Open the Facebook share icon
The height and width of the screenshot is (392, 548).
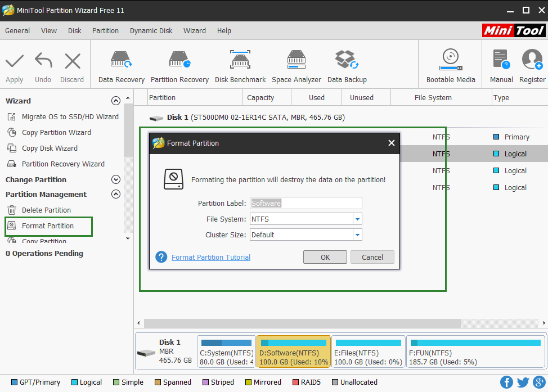click(506, 382)
